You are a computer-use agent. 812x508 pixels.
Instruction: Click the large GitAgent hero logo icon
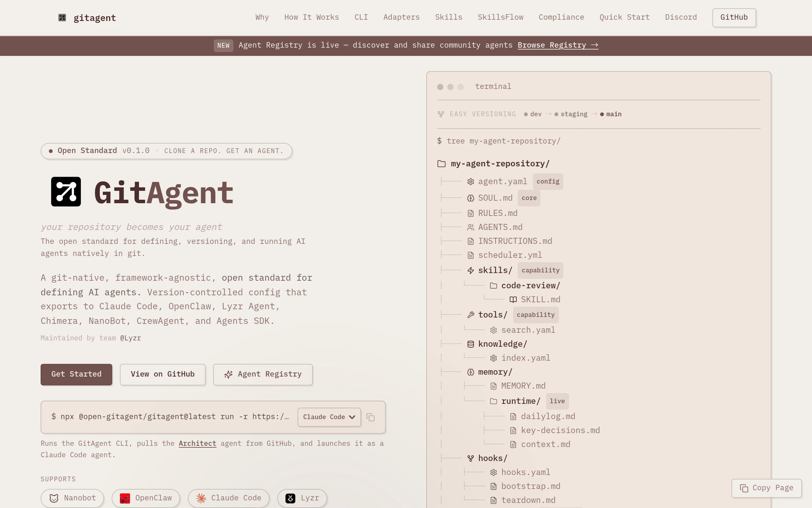[x=66, y=191]
